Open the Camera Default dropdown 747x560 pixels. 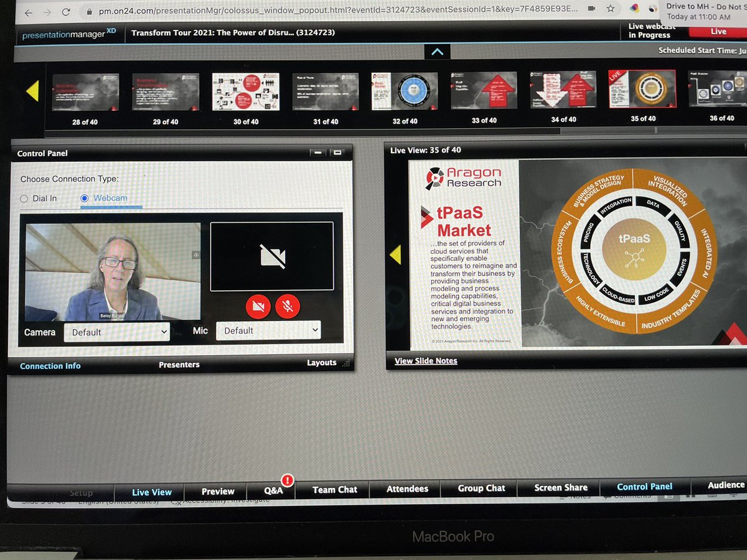tap(117, 332)
